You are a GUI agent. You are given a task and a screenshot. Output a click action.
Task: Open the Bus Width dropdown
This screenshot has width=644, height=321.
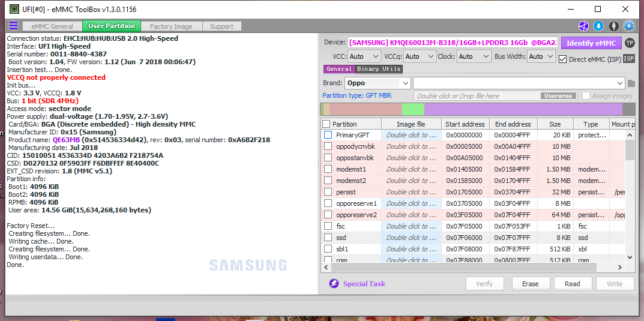point(541,56)
